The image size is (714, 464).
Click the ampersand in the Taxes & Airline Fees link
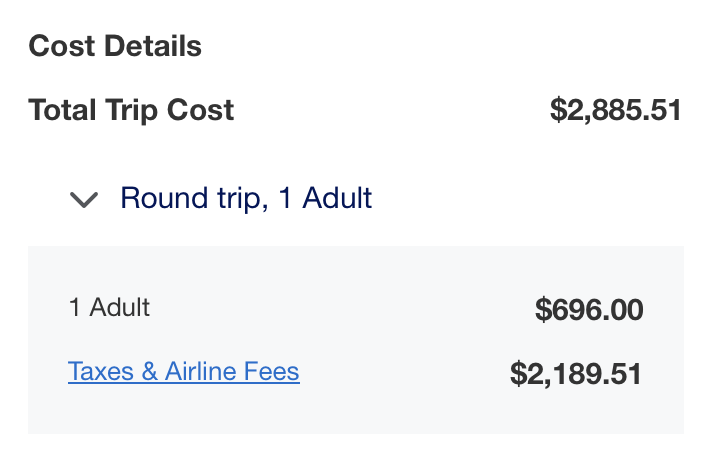point(150,372)
